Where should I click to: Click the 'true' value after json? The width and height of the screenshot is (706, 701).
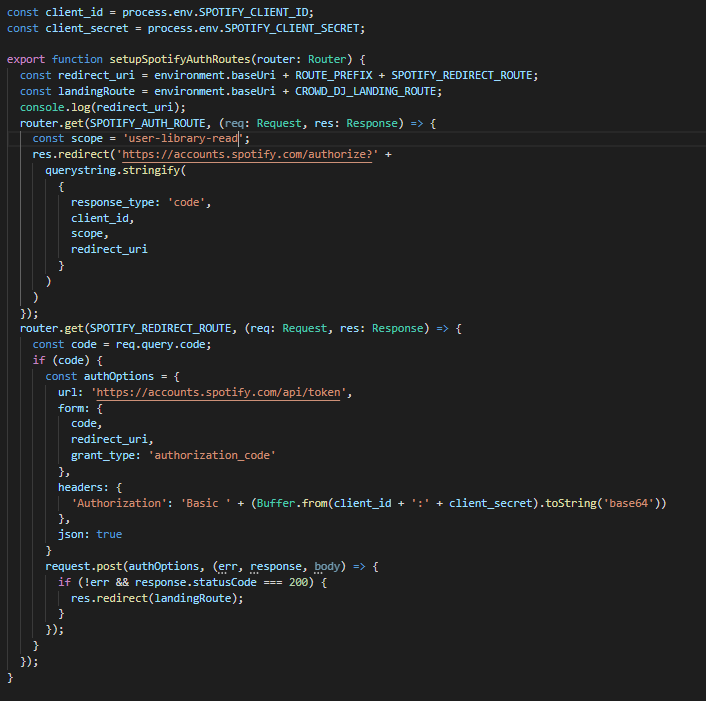click(109, 534)
